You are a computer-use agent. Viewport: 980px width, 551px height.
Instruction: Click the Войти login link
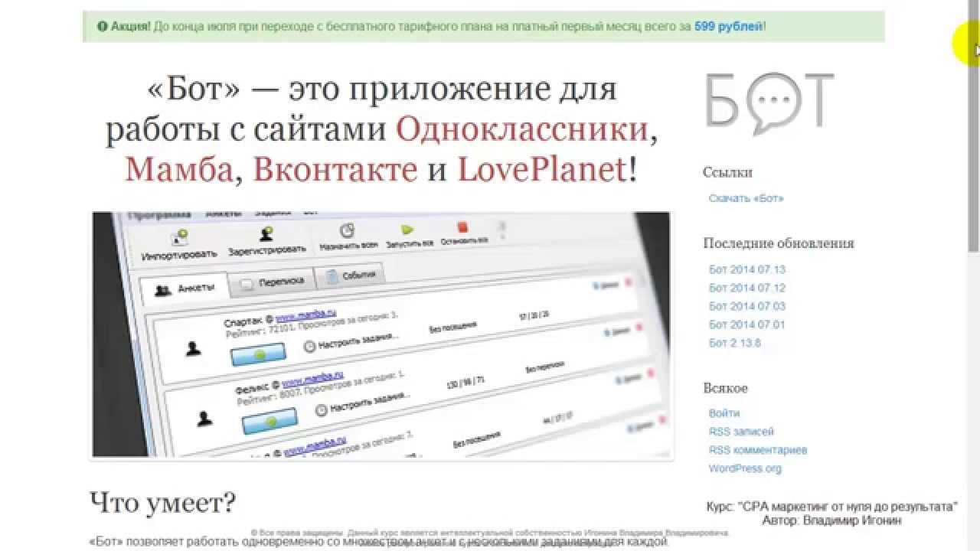[724, 413]
